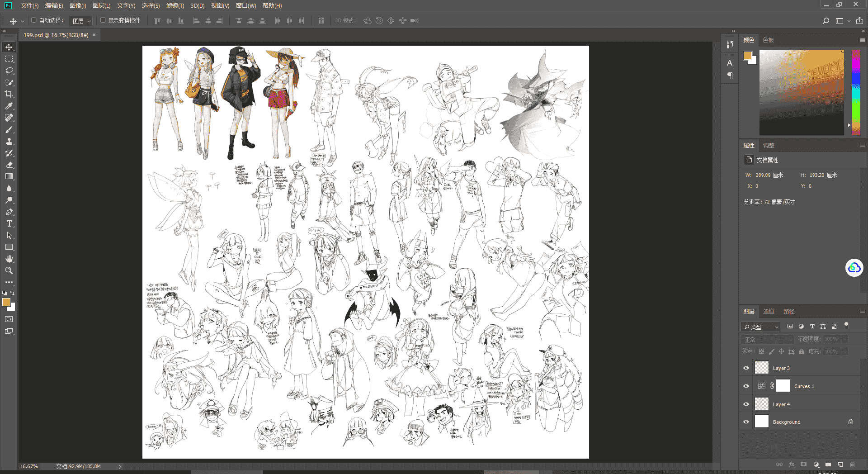The width and height of the screenshot is (868, 474).
Task: Select the Move tool in the toolbar
Action: [9, 47]
